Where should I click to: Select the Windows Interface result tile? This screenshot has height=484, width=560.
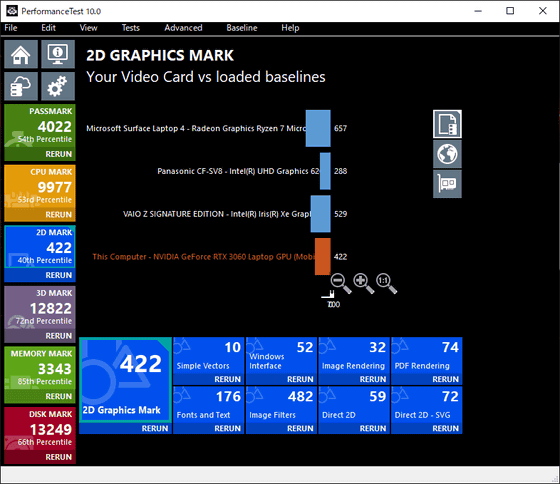(281, 356)
